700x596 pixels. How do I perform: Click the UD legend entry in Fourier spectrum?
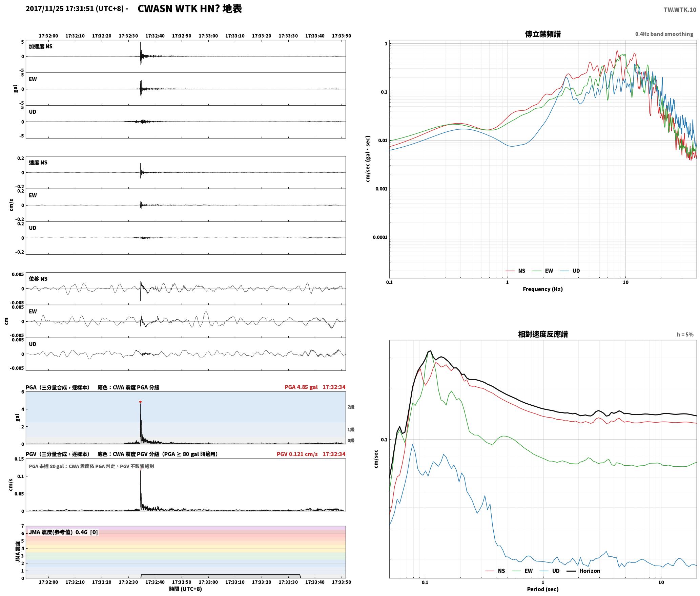coord(570,271)
